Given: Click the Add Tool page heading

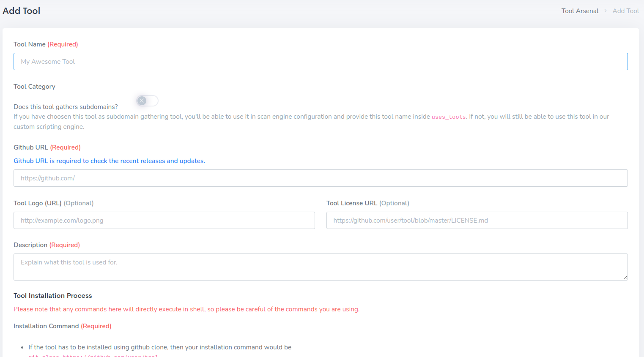Looking at the screenshot, I should (x=22, y=11).
